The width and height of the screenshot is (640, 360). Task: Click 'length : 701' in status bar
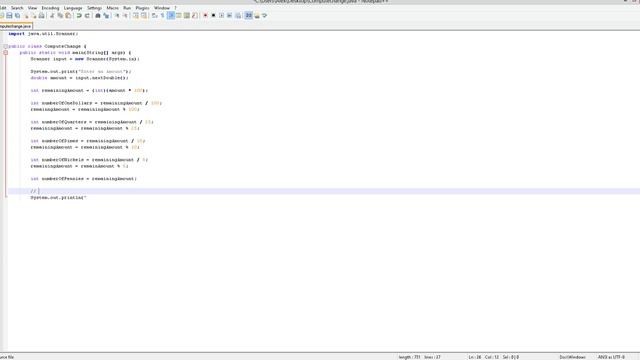pos(409,357)
